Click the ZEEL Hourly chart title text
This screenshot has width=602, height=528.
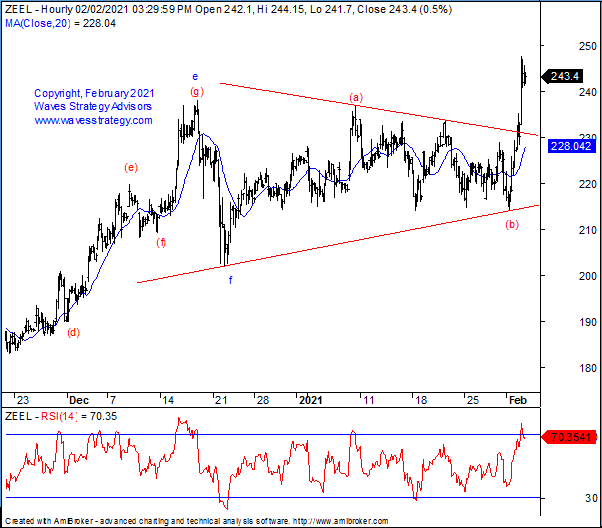228,9
